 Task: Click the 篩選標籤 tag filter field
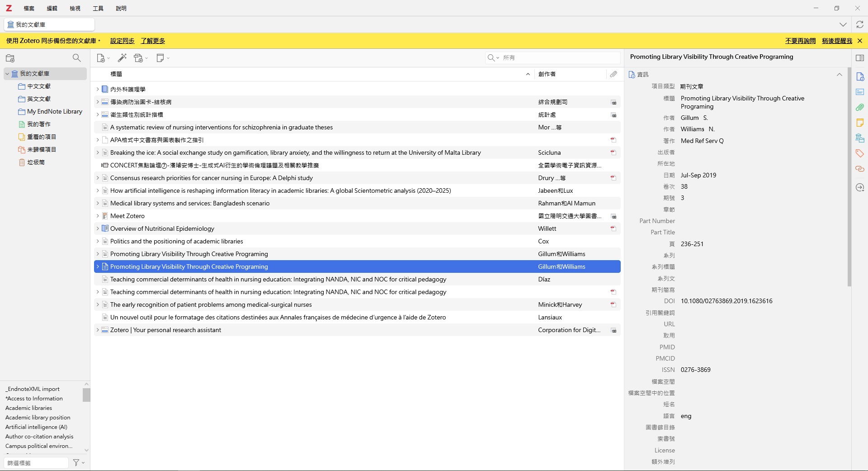point(36,463)
